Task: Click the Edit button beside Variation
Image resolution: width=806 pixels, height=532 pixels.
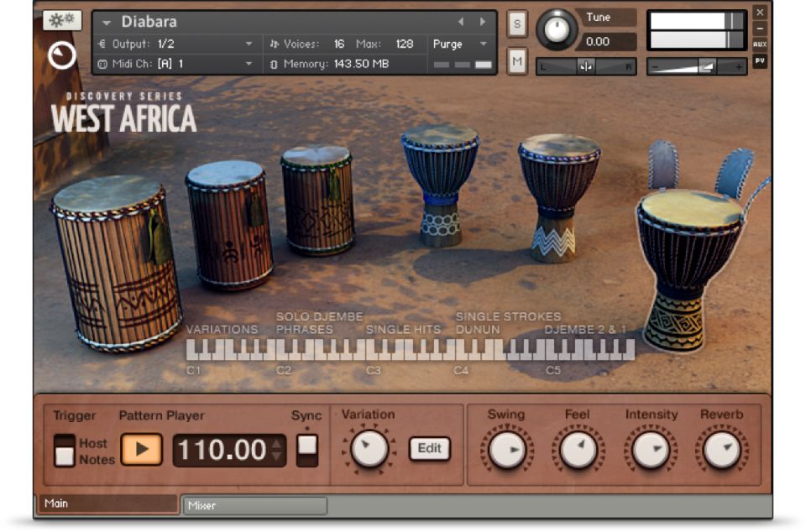Action: tap(429, 448)
